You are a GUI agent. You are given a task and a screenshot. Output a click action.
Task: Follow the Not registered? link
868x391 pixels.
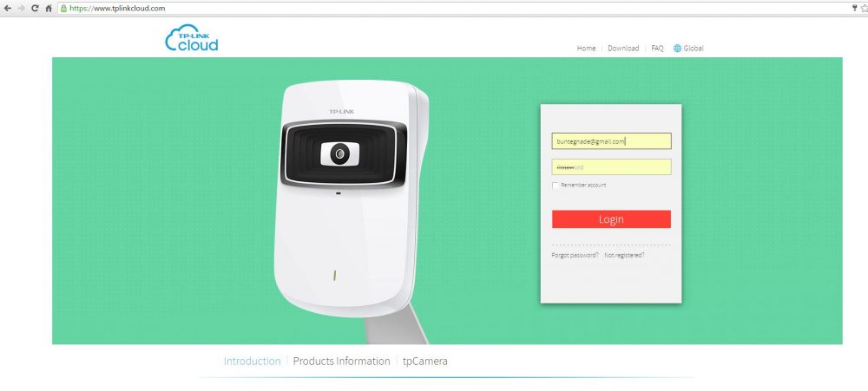tap(624, 256)
